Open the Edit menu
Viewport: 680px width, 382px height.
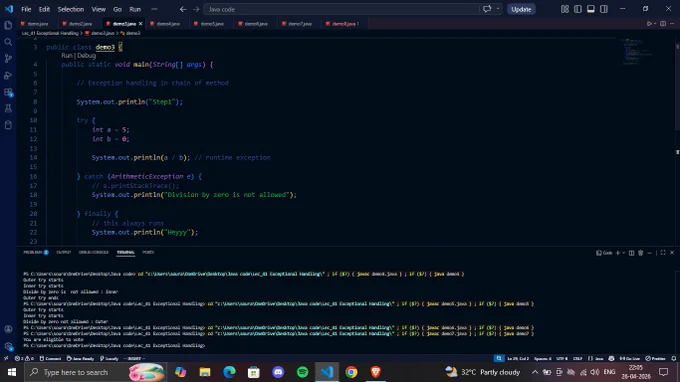click(44, 9)
